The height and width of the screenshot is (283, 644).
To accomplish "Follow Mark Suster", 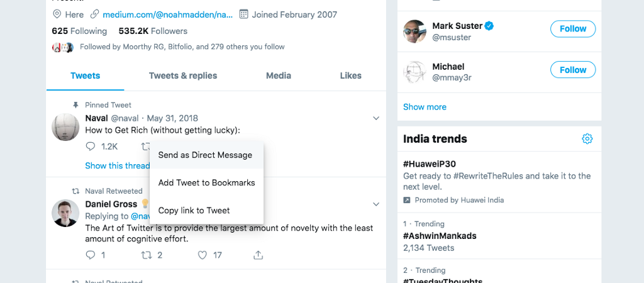I will [x=572, y=29].
